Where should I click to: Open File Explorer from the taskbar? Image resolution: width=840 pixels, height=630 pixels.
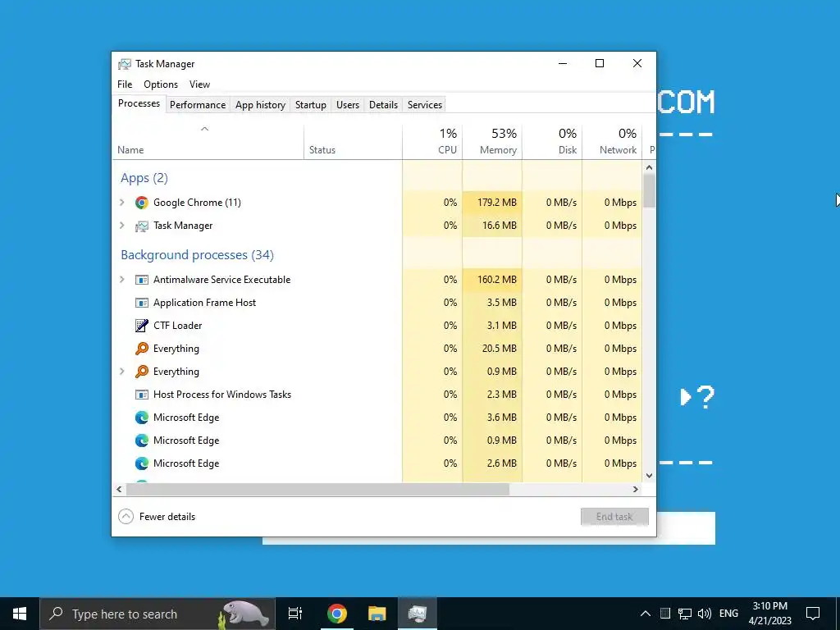point(377,614)
